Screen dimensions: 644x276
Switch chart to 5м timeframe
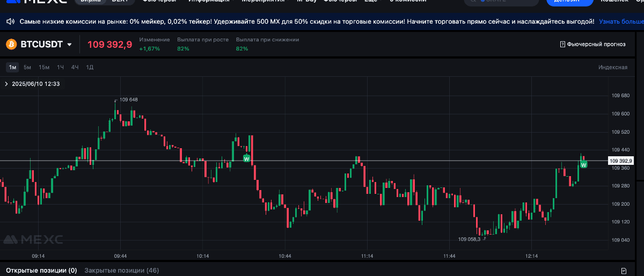coord(27,67)
